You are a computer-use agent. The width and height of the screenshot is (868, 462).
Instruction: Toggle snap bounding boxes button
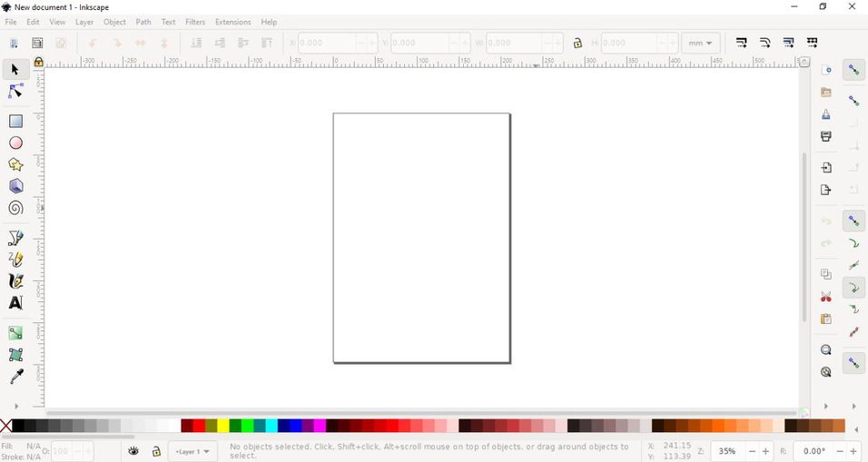pos(853,100)
